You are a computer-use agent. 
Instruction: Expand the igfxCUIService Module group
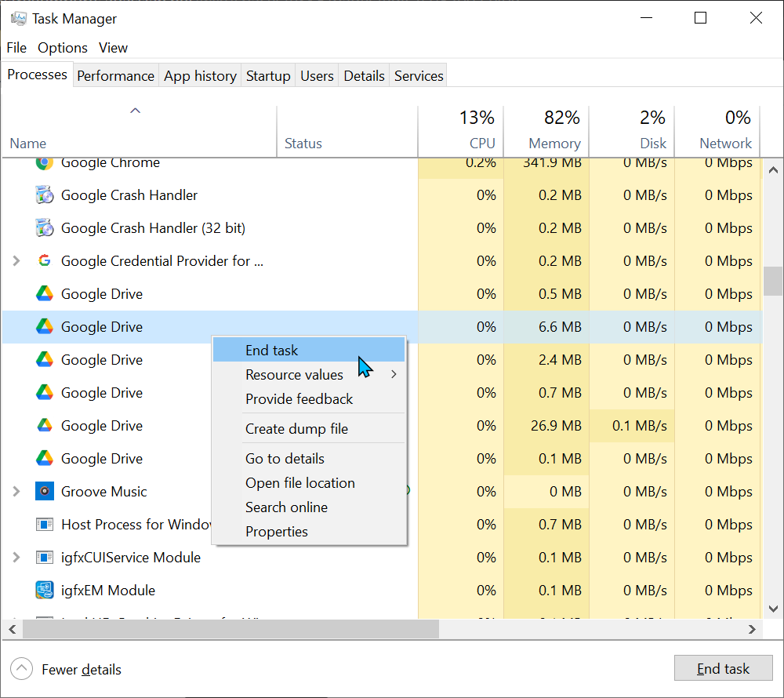(x=16, y=558)
